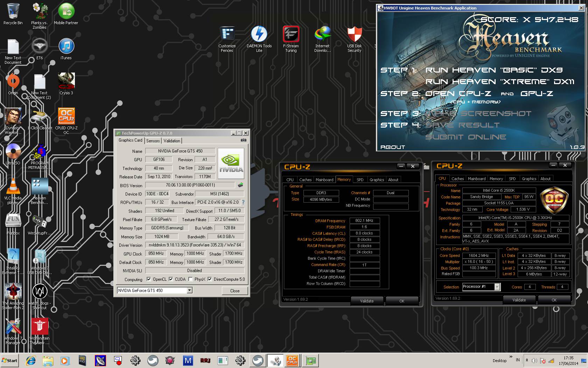Click Run Heaven Xtreme DX11 option
Viewport: 588px width, 368px height.
[500, 82]
